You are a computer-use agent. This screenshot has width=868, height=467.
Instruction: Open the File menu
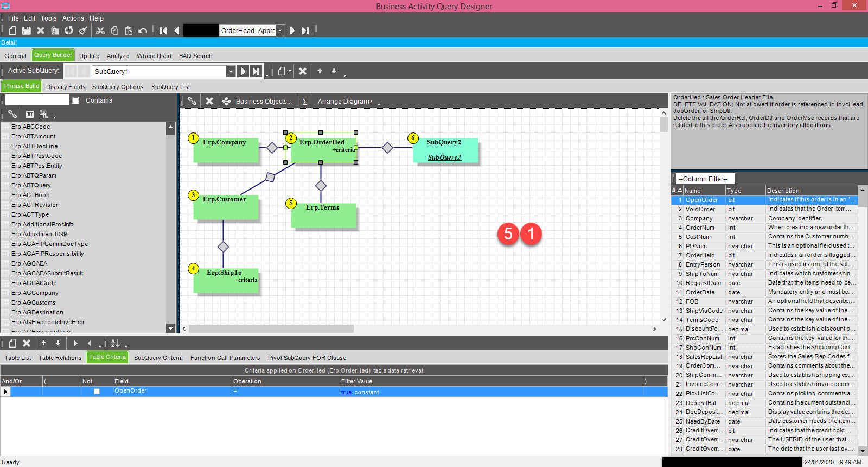pyautogui.click(x=14, y=18)
